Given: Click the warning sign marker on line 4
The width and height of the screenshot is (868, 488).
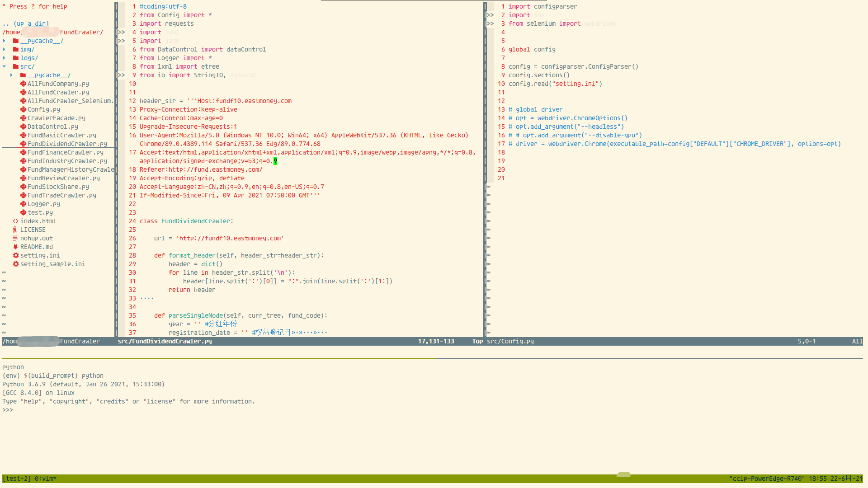Looking at the screenshot, I should tap(122, 32).
